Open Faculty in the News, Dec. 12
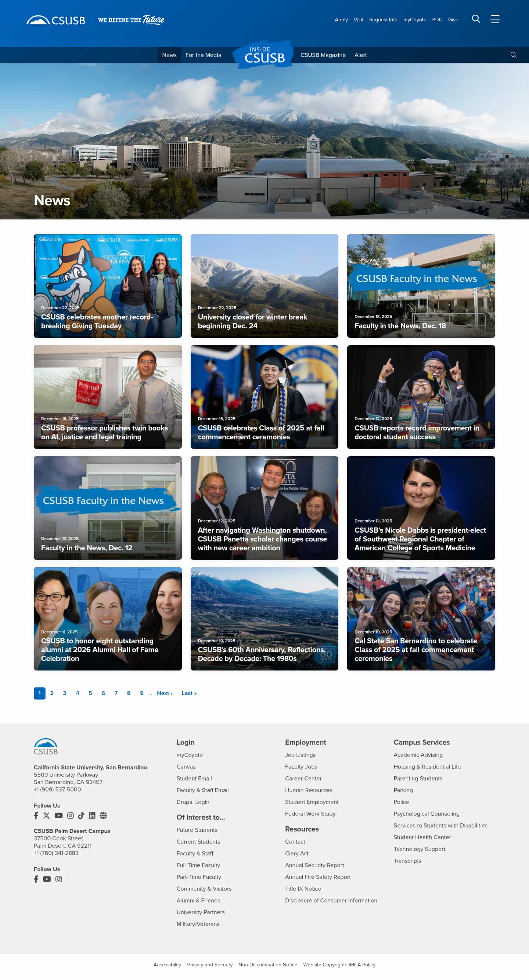The image size is (529, 980). [x=108, y=508]
